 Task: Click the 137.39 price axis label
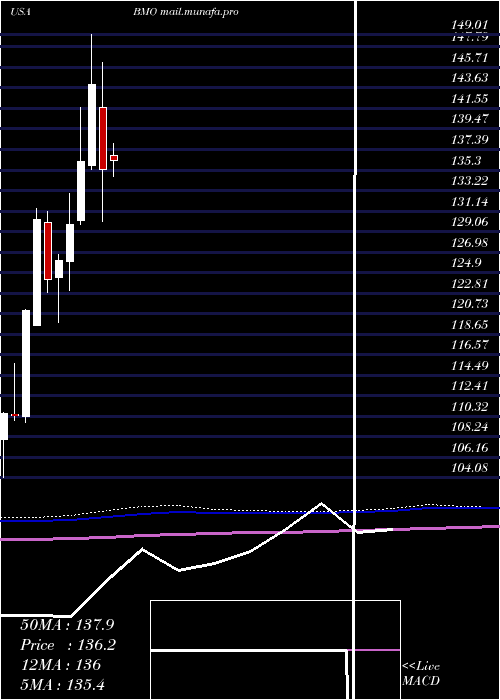click(x=469, y=140)
